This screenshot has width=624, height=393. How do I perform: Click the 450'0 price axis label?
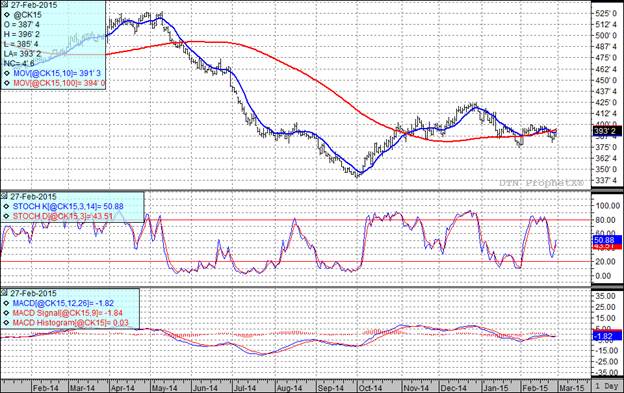(x=606, y=80)
